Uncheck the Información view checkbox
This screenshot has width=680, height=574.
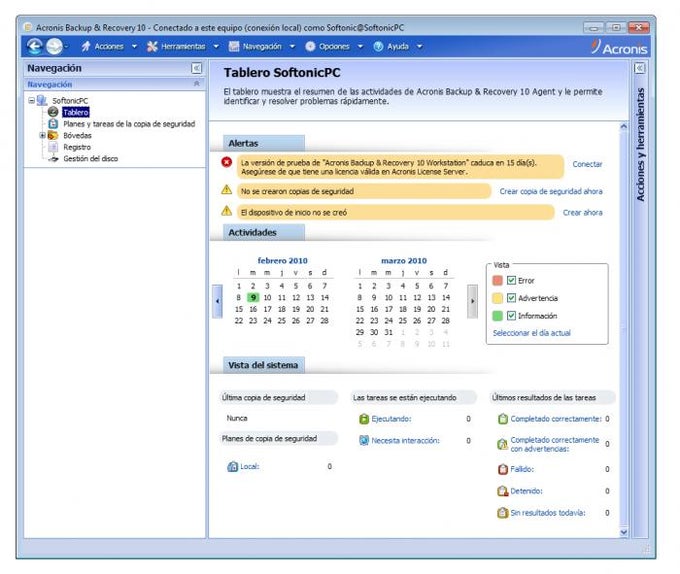click(511, 316)
